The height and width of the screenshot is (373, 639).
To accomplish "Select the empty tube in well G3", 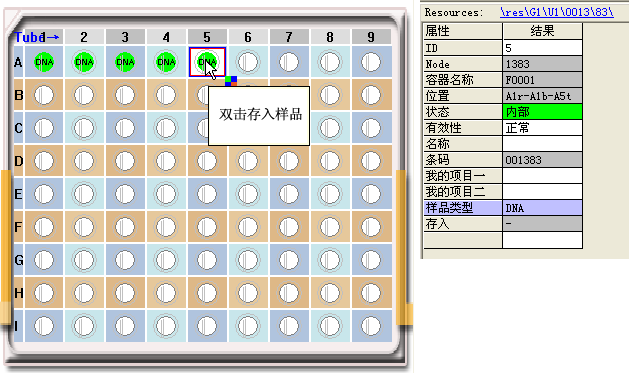I will click(x=125, y=260).
